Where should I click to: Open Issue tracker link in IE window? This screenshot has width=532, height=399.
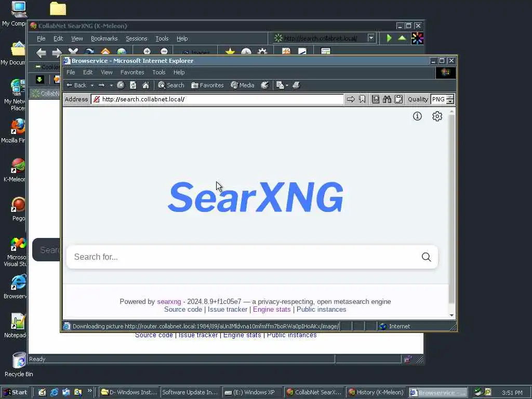pos(228,310)
